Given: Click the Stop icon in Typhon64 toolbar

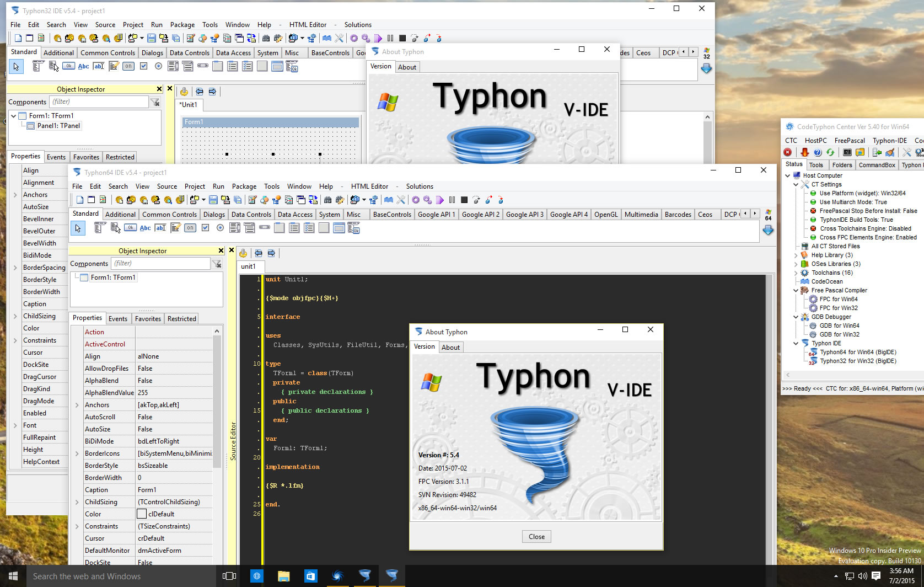Looking at the screenshot, I should (x=464, y=200).
